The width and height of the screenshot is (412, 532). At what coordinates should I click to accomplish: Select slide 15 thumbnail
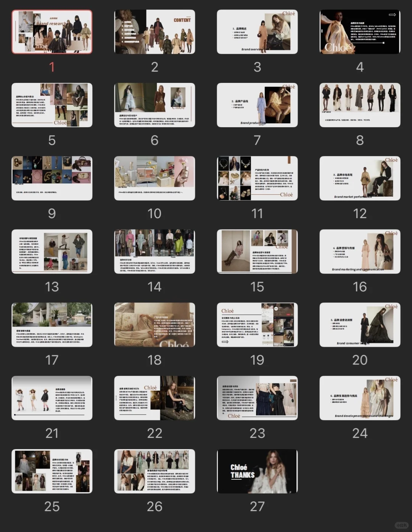[257, 251]
